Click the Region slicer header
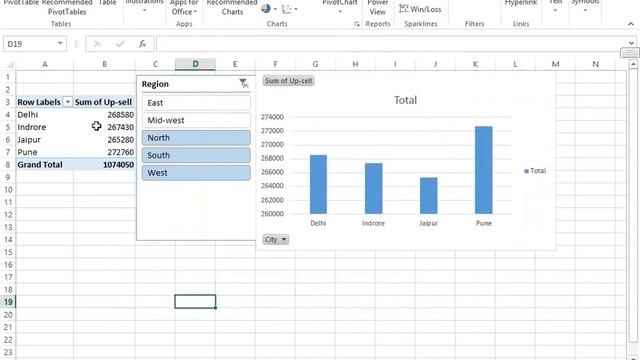The height and width of the screenshot is (360, 640). 155,84
